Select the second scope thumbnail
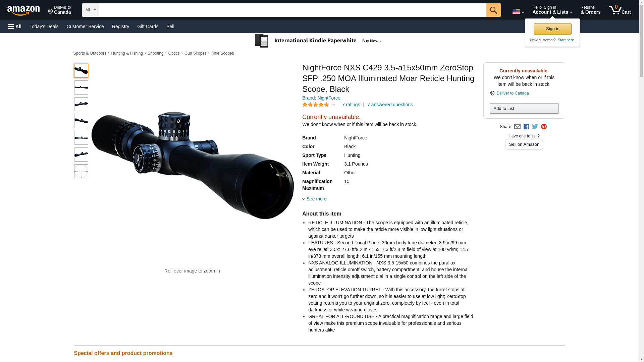 [81, 87]
